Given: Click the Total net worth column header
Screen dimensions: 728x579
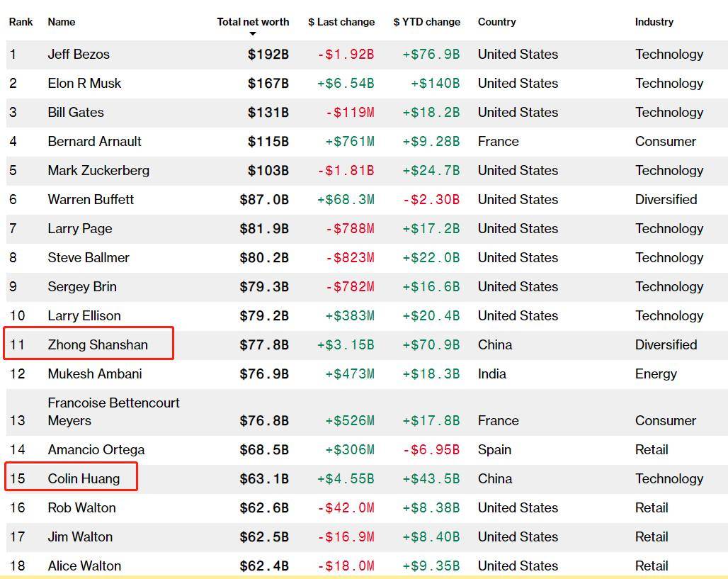Looking at the screenshot, I should (253, 22).
